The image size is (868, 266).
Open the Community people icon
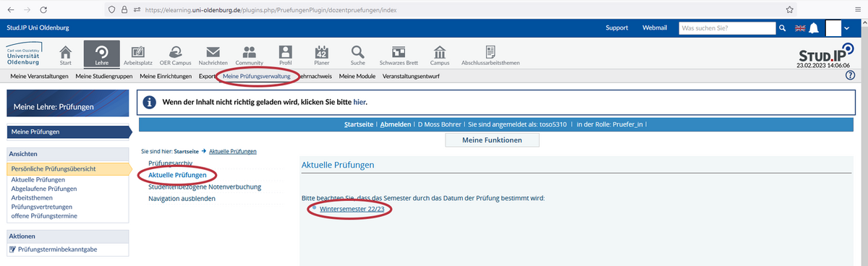point(250,55)
